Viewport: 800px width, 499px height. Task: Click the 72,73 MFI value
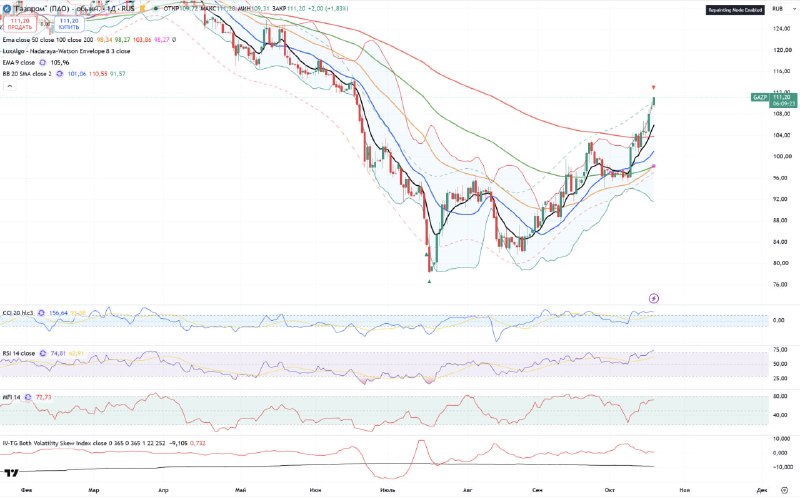(43, 397)
